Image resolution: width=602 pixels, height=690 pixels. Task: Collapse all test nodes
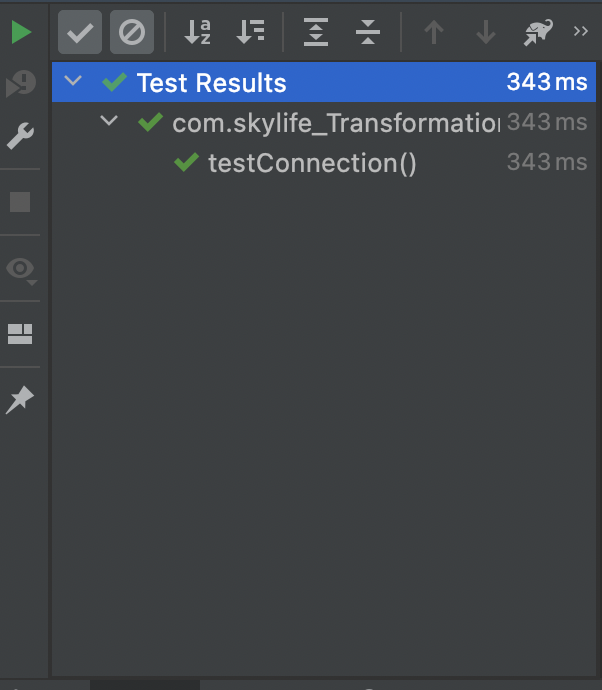pos(367,32)
